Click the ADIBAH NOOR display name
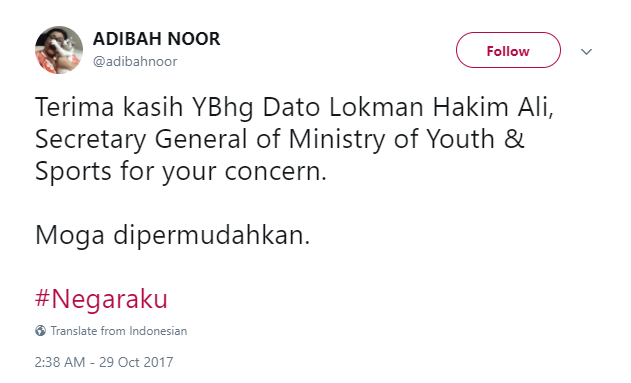Viewport: 631px width, 383px height. coord(157,39)
